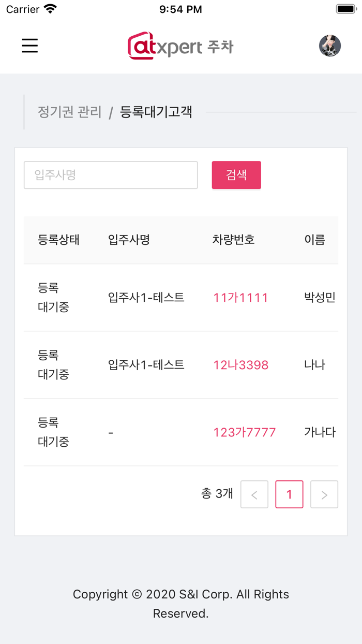
Task: Click the 입주사명 search input field
Action: [x=110, y=175]
